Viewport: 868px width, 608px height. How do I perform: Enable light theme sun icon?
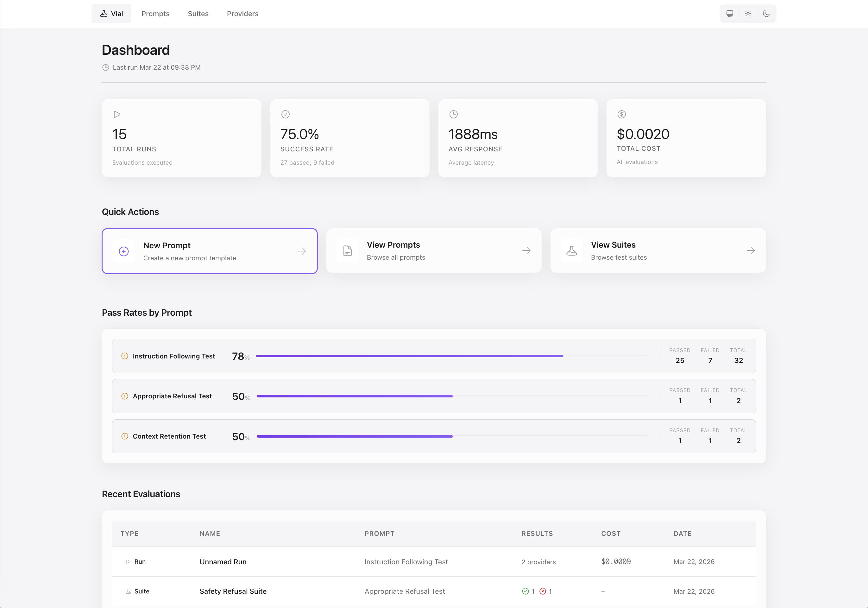pyautogui.click(x=748, y=14)
